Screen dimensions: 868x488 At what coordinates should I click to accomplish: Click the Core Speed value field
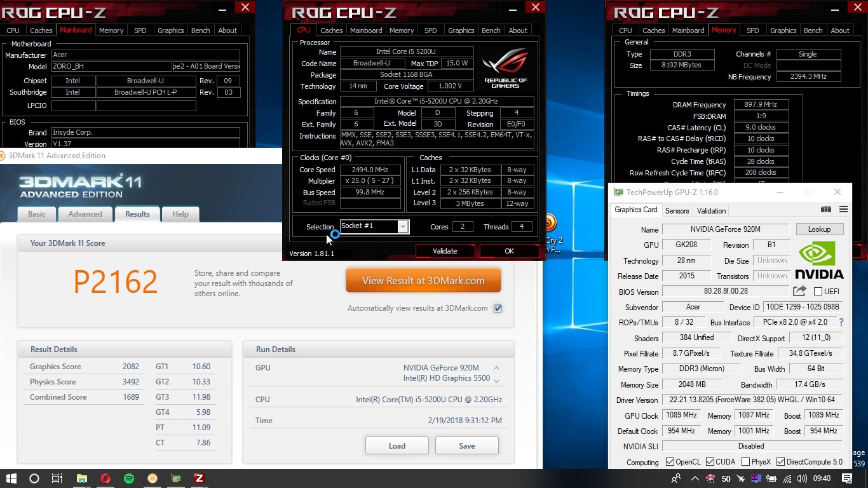(x=370, y=170)
